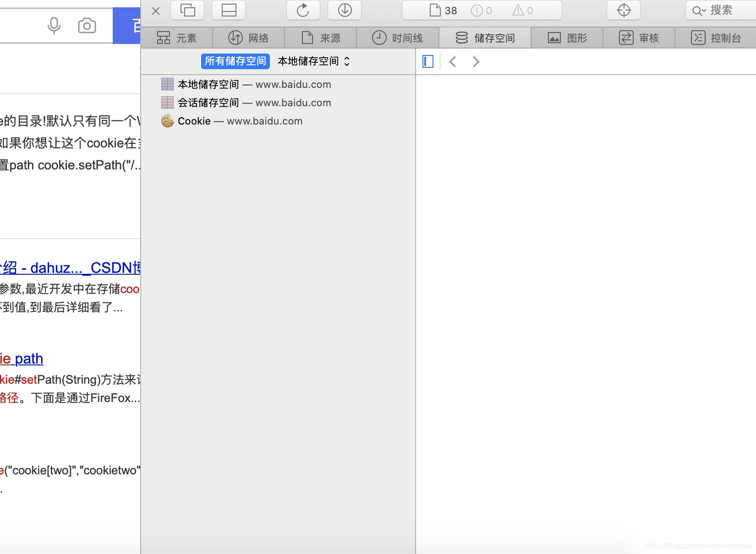Screen dimensions: 756x554
Task: Go forward in content view history
Action: coord(476,61)
